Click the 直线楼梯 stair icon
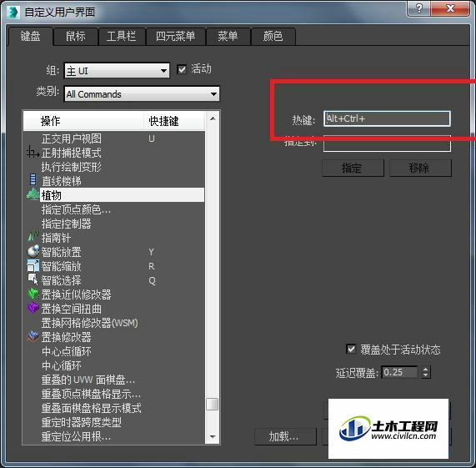Screen dimensions: 476x468 (33, 179)
